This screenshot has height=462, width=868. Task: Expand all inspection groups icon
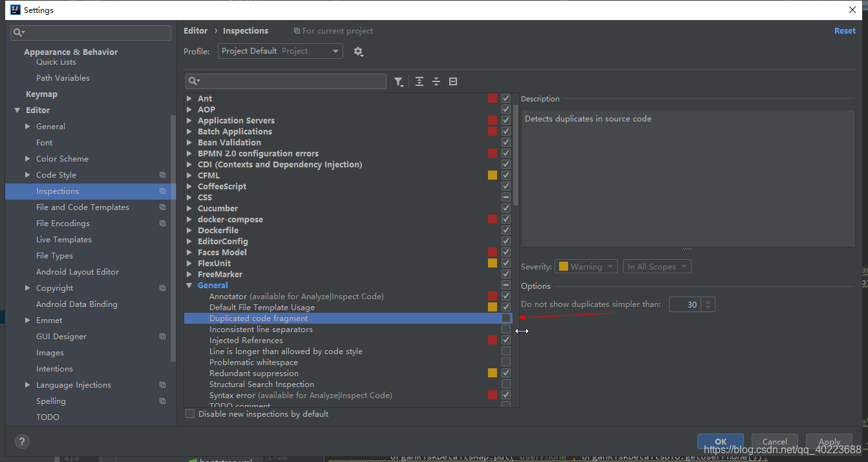pyautogui.click(x=419, y=81)
